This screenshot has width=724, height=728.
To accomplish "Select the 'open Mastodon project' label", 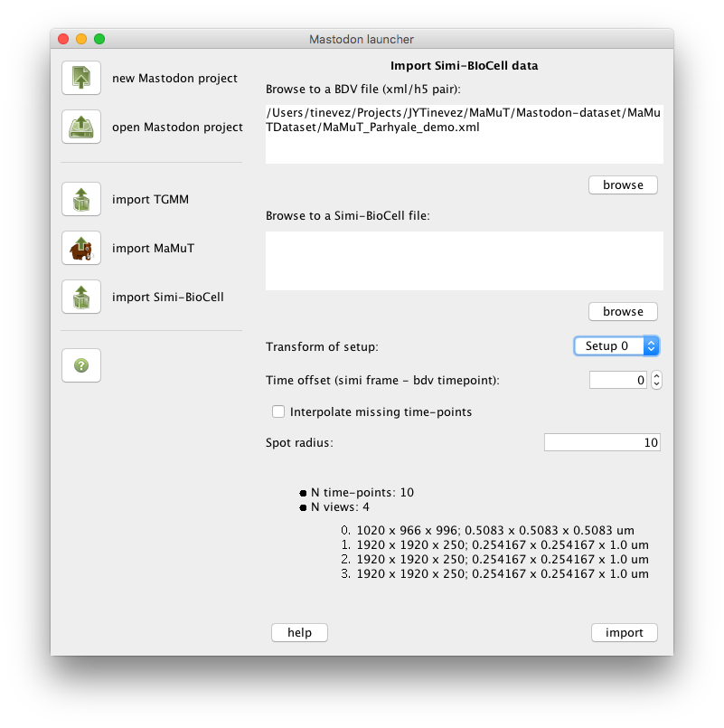I will [x=177, y=127].
